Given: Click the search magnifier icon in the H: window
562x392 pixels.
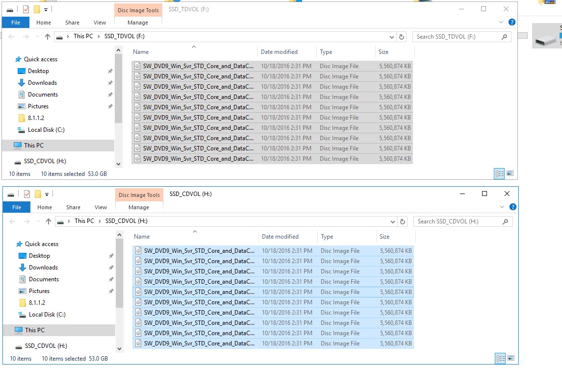Looking at the screenshot, I should 505,221.
